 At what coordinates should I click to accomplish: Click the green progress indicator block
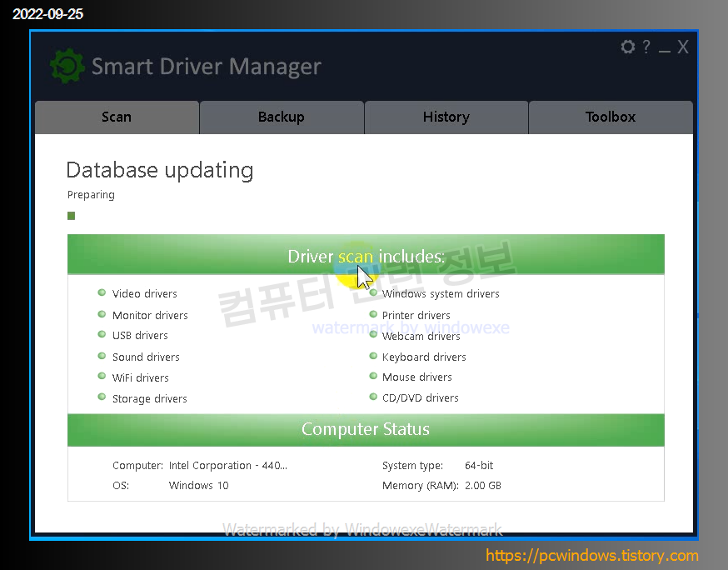[x=71, y=216]
